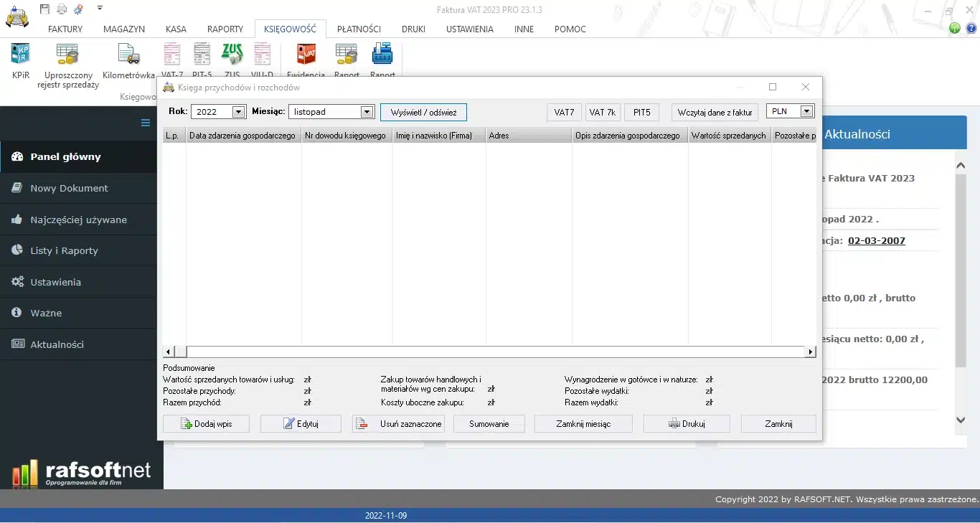Expand the Miesiąc month dropdown
This screenshot has width=980, height=523.
[367, 111]
